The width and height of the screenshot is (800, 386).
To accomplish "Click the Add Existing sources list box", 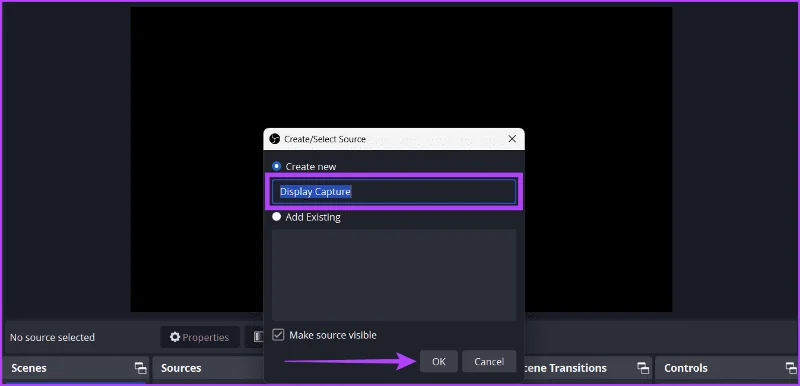I will coord(394,275).
